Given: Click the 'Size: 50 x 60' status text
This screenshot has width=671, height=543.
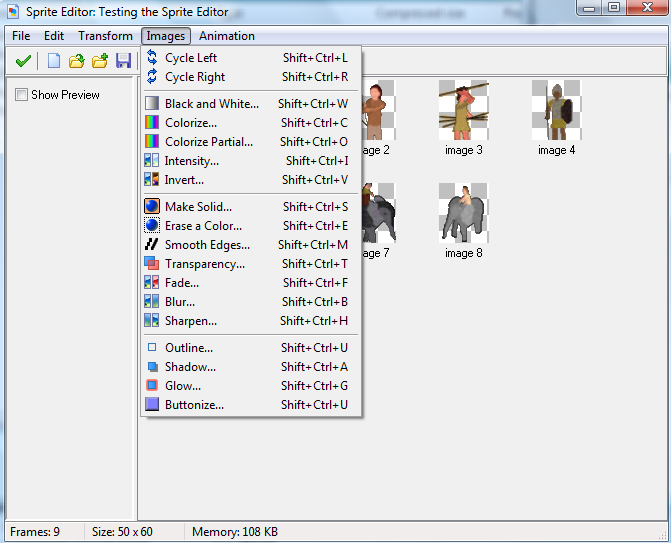Looking at the screenshot, I should click(x=122, y=532).
